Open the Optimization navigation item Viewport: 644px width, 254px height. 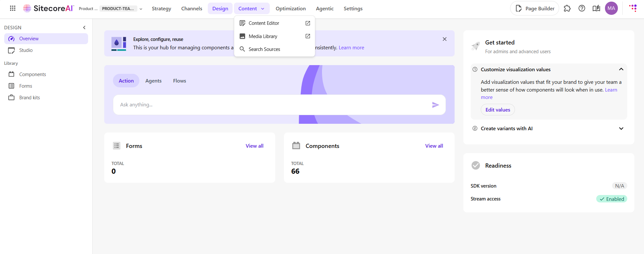click(290, 8)
